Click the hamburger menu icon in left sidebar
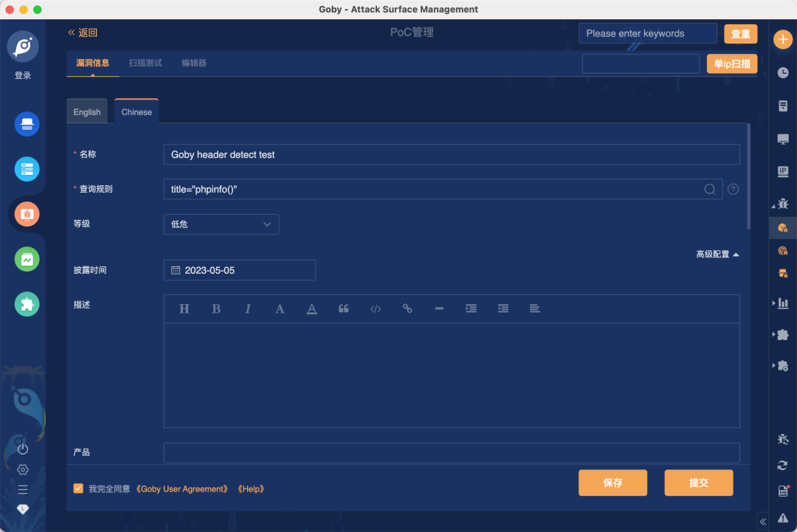Screen dimensions: 797x532 pyautogui.click(x=23, y=489)
